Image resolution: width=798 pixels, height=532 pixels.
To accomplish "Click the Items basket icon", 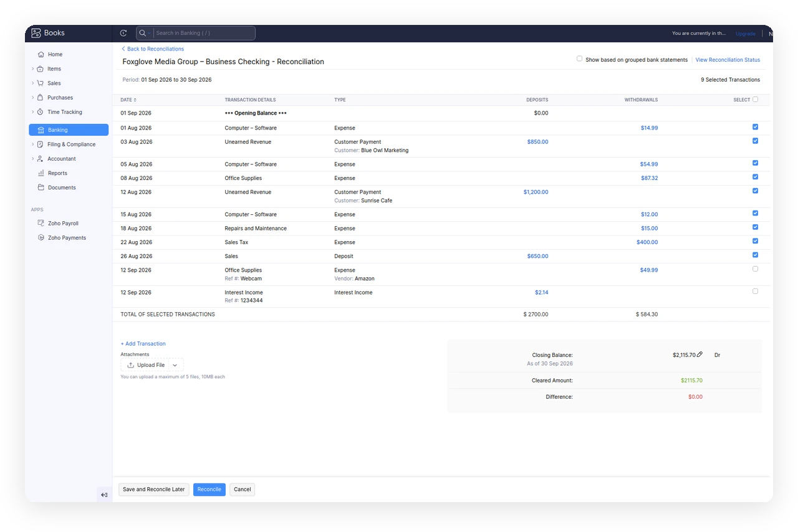I will click(41, 69).
